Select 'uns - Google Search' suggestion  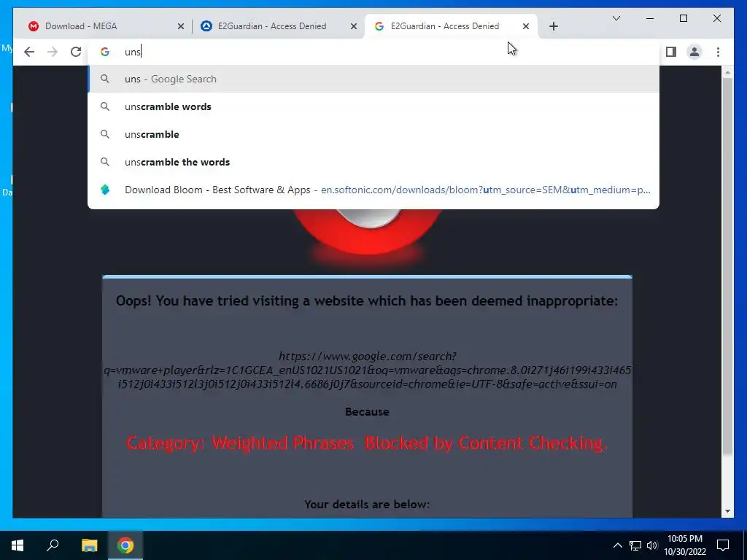[x=373, y=79]
